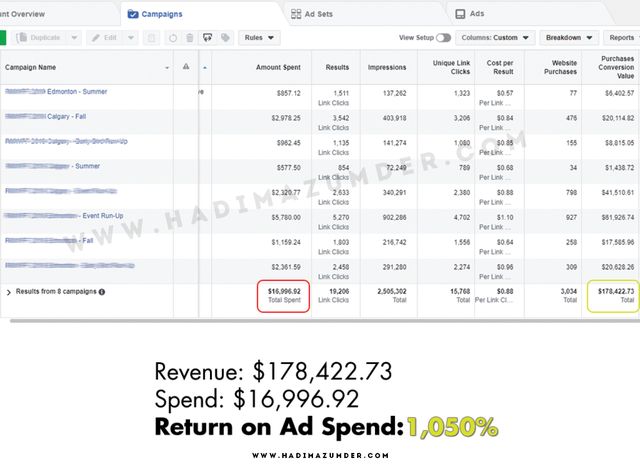Image resolution: width=640 pixels, height=467 pixels.
Task: Open the Edit dropdown arrow
Action: pos(131,38)
